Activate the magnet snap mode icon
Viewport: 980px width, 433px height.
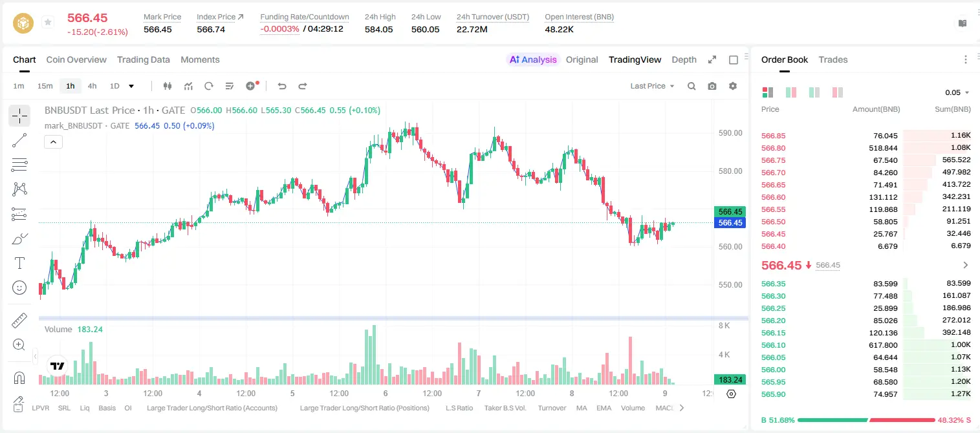[19, 378]
